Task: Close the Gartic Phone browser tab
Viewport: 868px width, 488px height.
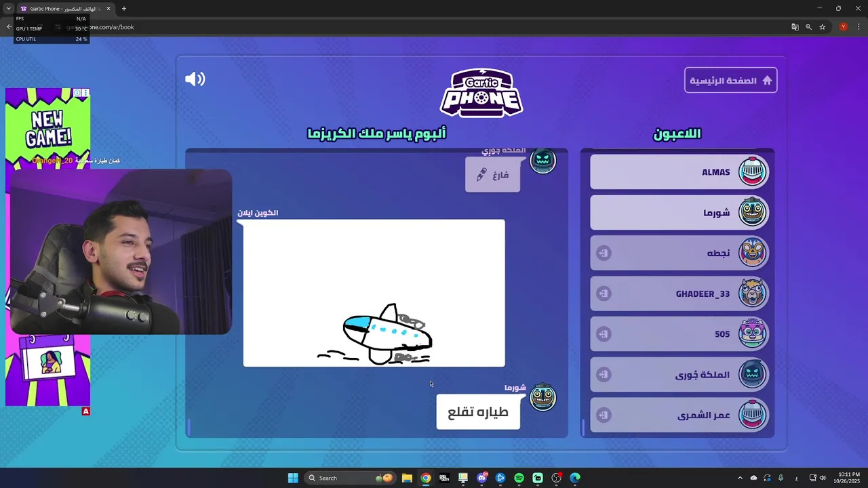Action: pos(108,9)
